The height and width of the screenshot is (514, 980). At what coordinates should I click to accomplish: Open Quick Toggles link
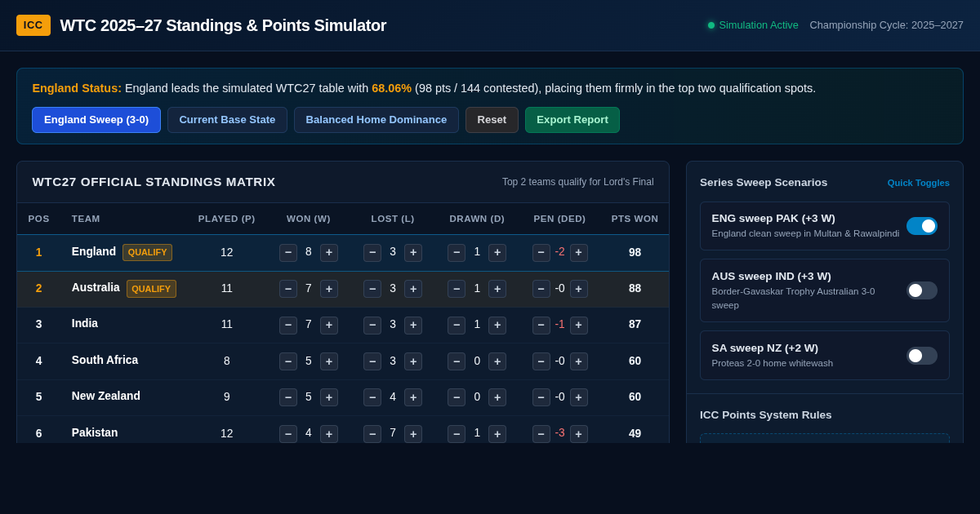pos(919,183)
